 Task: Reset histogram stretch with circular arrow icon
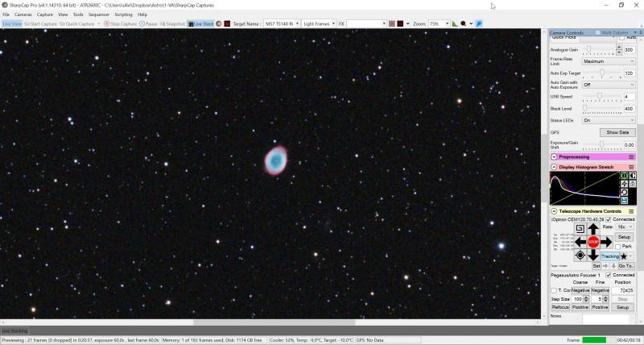624,192
